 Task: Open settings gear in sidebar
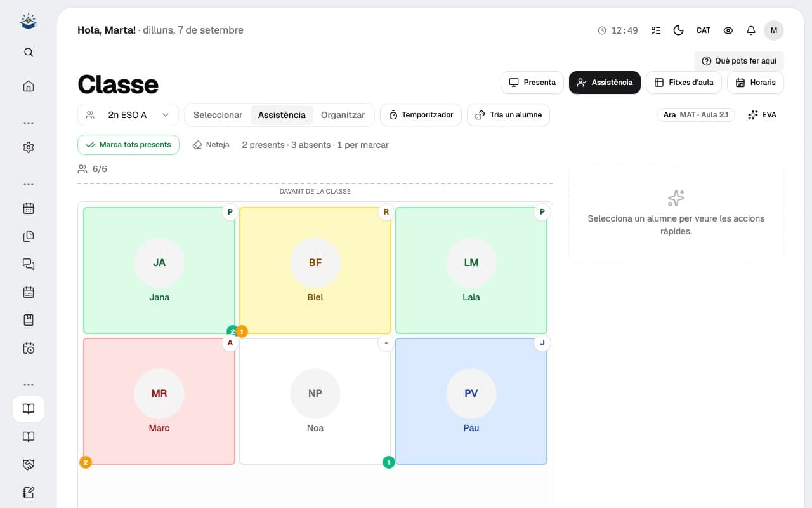(29, 147)
